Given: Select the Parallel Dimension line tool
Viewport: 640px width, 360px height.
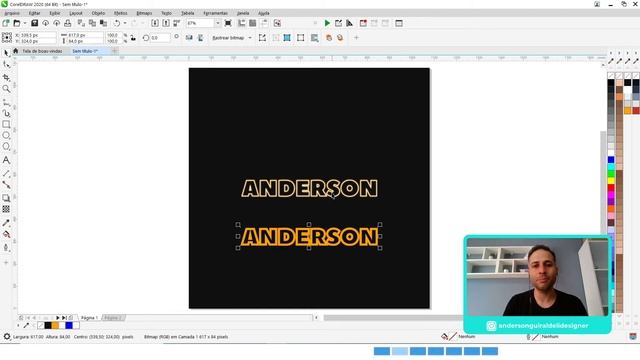Looking at the screenshot, I should pos(6,174).
